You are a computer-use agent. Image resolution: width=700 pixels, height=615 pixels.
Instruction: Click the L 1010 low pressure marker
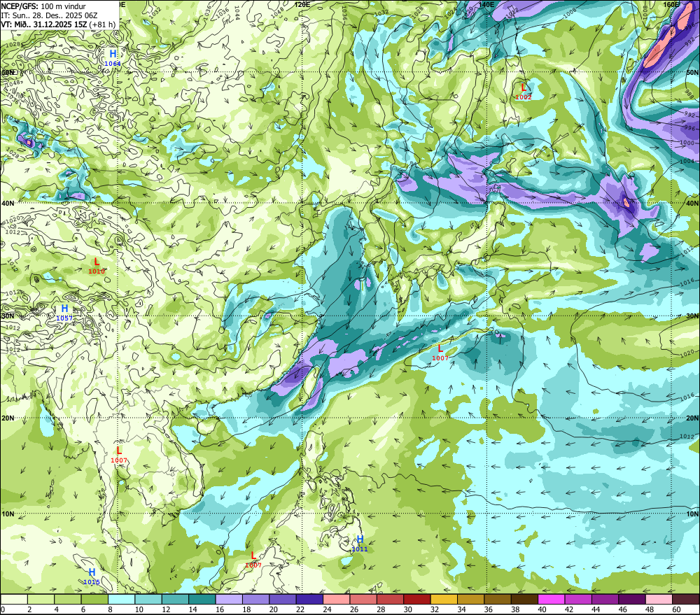[x=97, y=266]
